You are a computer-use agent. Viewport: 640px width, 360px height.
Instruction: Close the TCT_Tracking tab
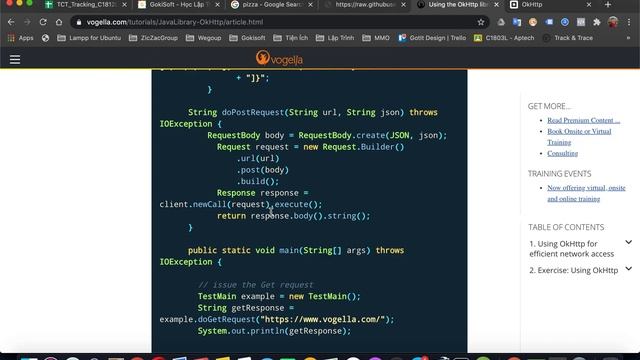[124, 4]
